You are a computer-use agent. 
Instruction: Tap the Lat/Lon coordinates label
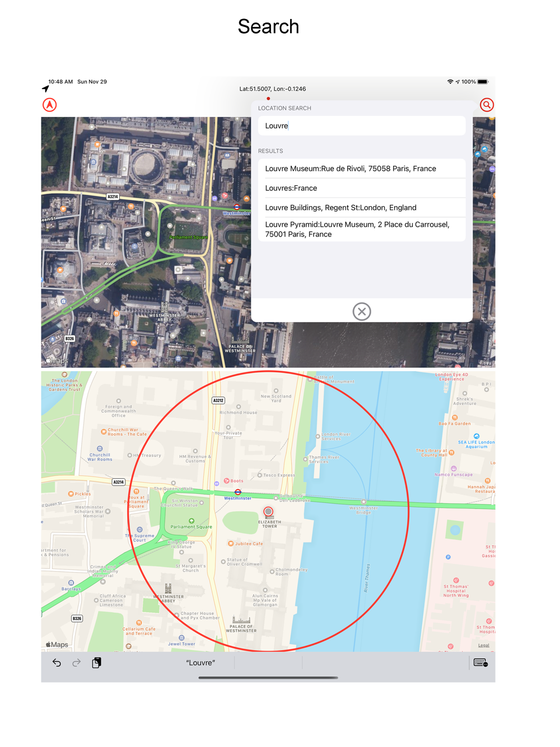[273, 89]
